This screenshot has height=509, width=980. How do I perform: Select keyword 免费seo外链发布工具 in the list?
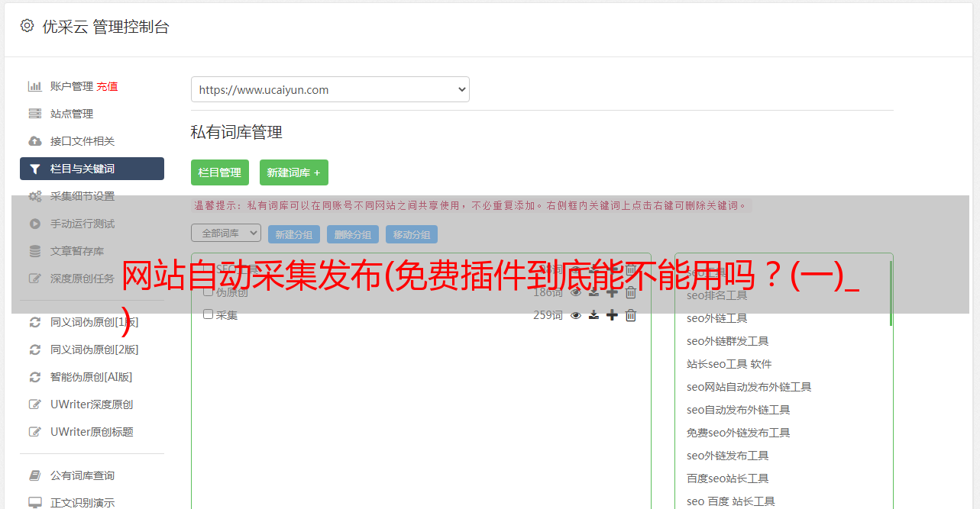tap(738, 433)
